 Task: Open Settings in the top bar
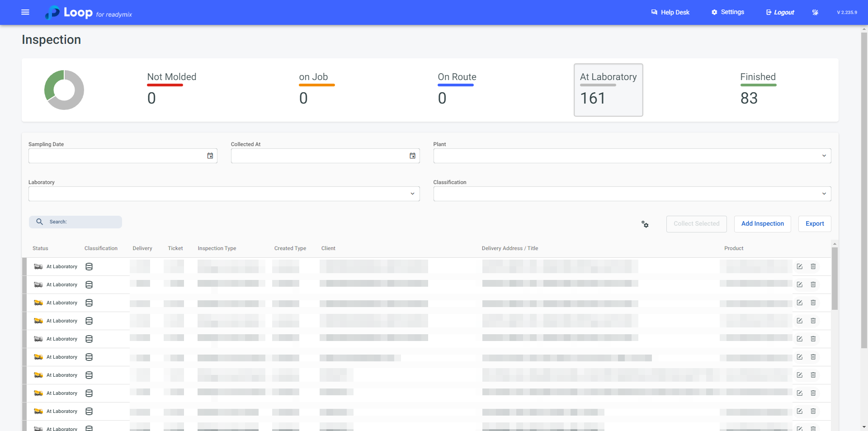coord(727,12)
